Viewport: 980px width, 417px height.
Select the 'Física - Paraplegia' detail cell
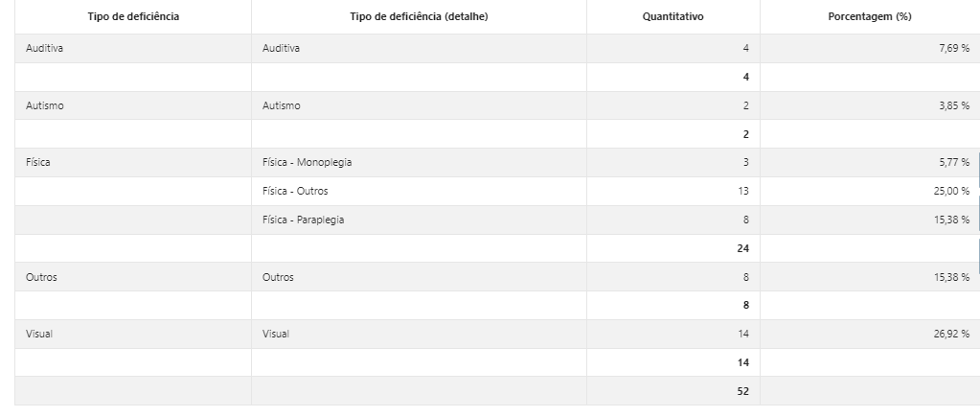point(419,220)
